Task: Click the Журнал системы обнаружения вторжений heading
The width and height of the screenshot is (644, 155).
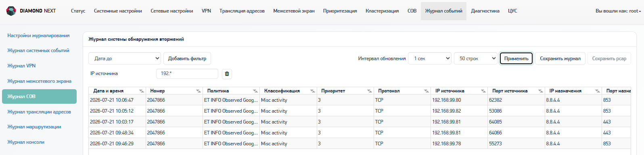Action: coord(136,39)
